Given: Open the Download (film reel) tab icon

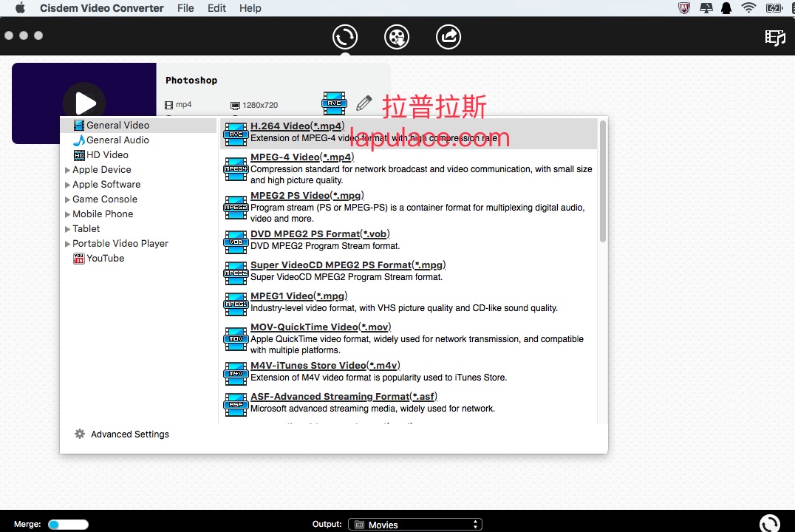Looking at the screenshot, I should click(397, 37).
